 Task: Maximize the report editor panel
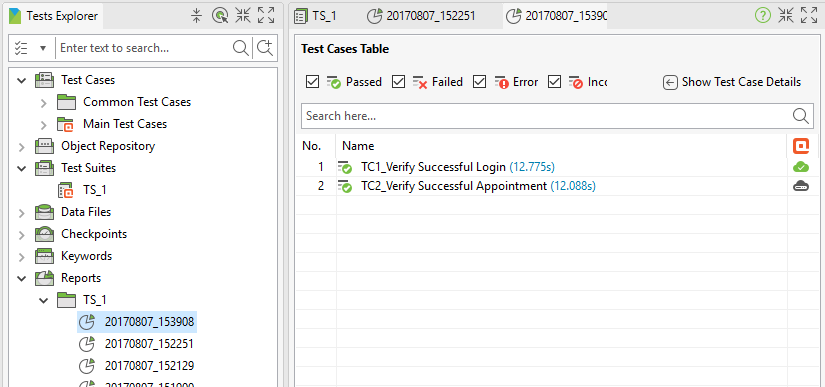click(x=809, y=15)
